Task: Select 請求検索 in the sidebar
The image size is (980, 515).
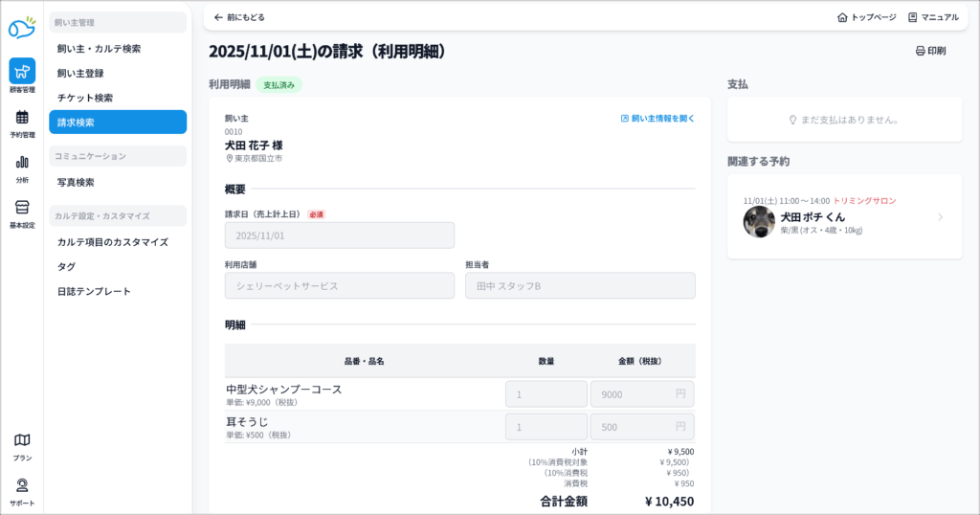Action: [x=118, y=123]
